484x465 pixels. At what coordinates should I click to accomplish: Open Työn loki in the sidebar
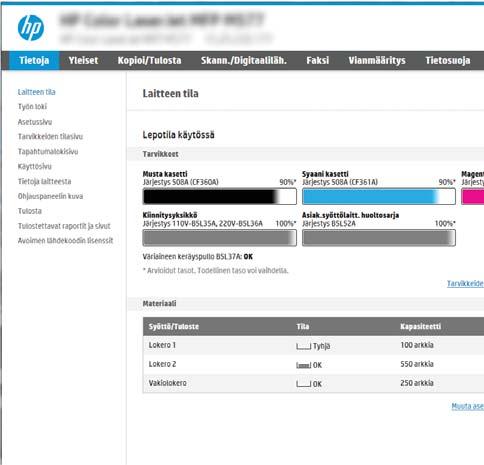point(32,107)
